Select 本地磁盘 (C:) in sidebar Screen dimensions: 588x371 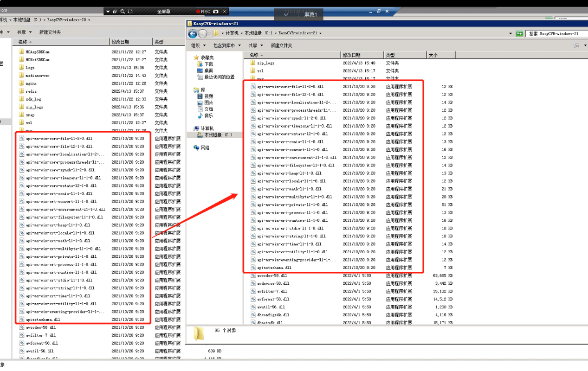(x=214, y=135)
